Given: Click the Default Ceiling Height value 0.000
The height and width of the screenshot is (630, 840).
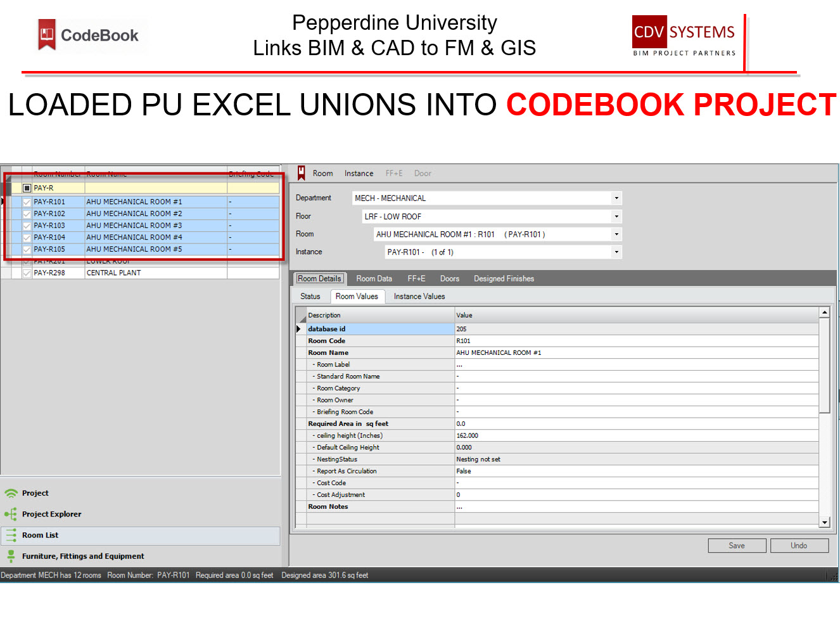Looking at the screenshot, I should [636, 447].
